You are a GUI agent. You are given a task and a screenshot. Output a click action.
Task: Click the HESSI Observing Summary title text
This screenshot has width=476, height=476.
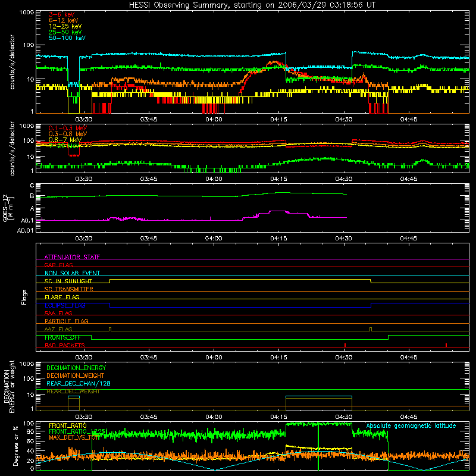pyautogui.click(x=252, y=5)
